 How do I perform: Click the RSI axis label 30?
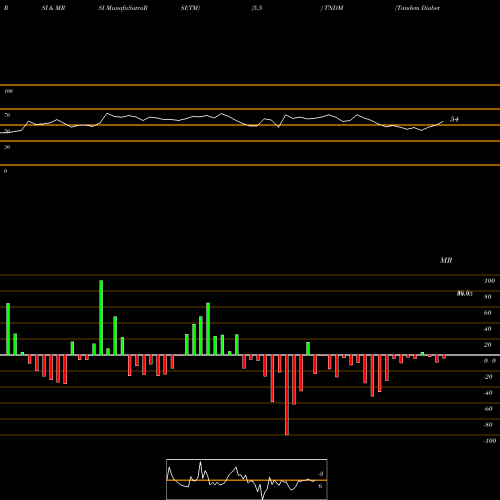(x=7, y=147)
